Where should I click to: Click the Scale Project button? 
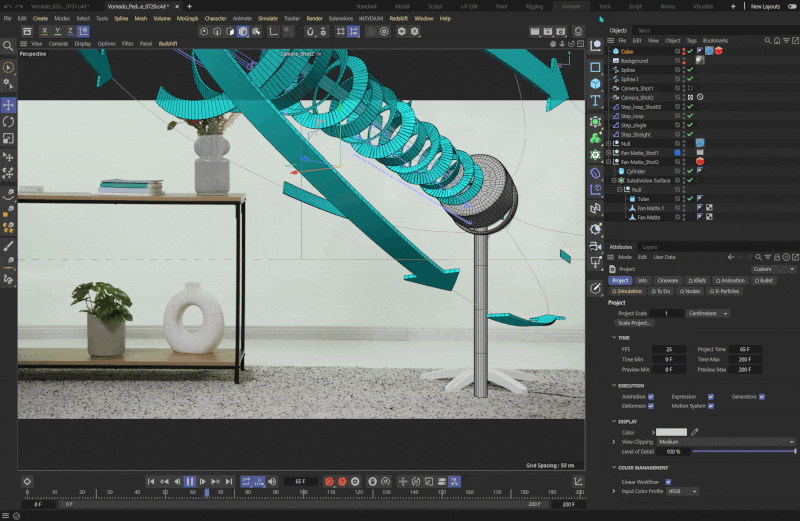pos(634,323)
